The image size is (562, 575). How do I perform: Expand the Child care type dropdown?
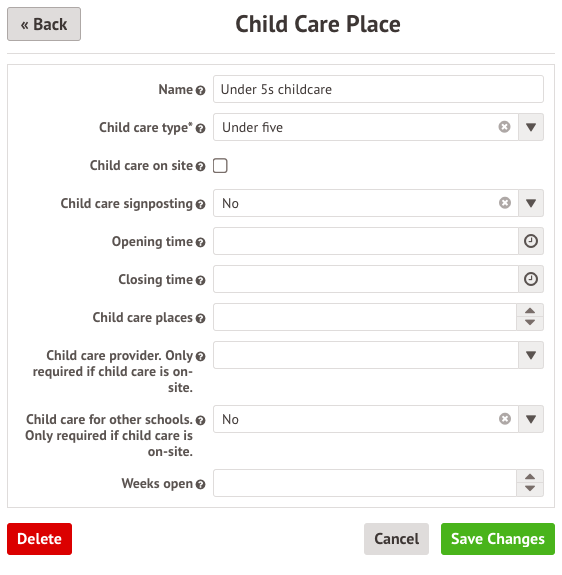530,127
